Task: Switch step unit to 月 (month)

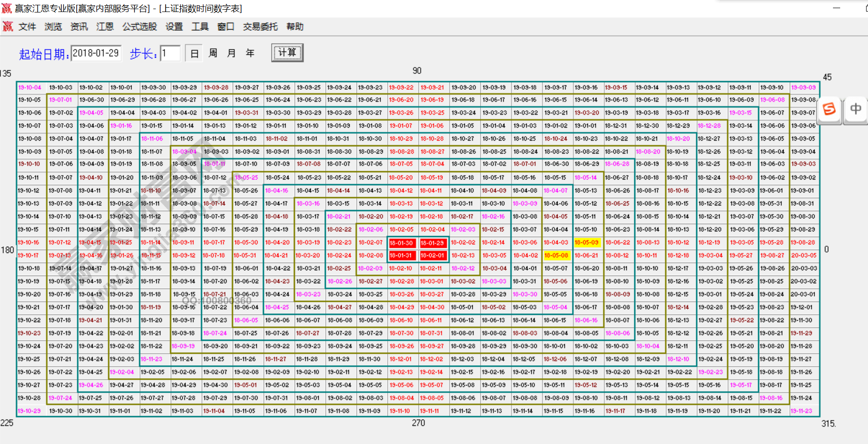Action: [x=231, y=53]
